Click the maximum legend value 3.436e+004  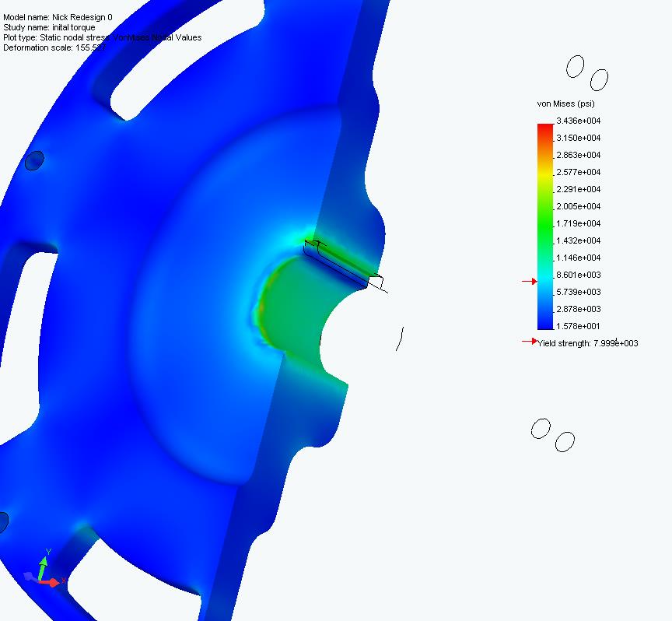tap(579, 121)
